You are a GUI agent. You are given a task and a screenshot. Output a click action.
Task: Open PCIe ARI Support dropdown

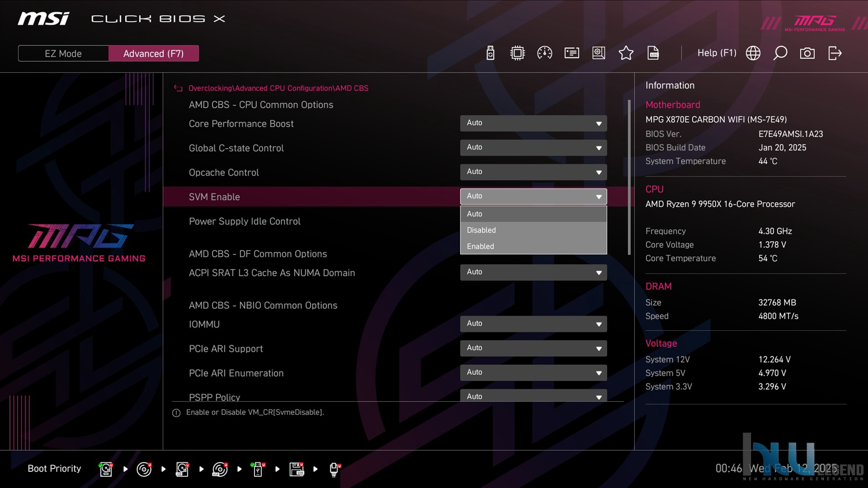tap(533, 348)
